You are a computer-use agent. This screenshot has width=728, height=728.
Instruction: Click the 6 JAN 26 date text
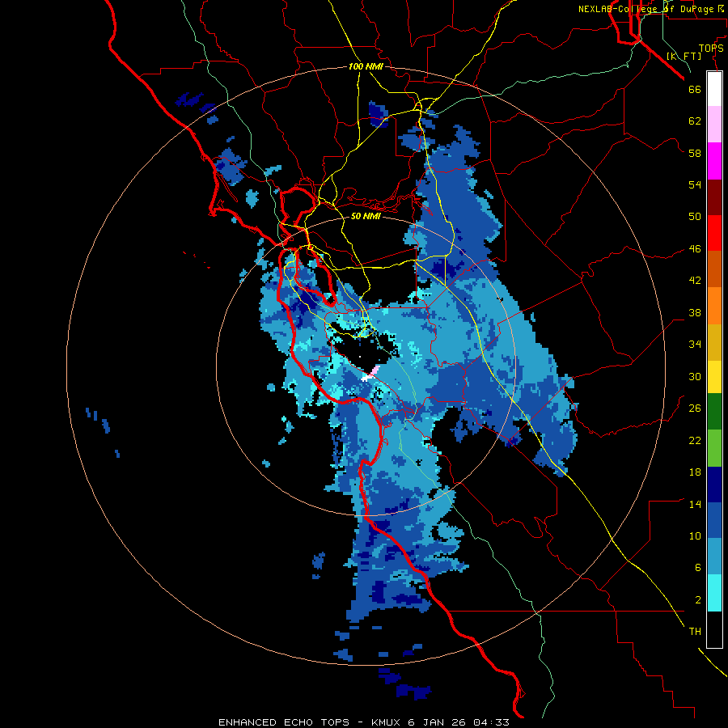436,722
